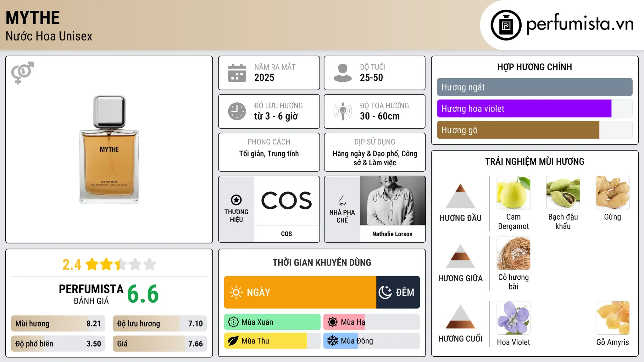Click the Phong Cách label
This screenshot has width=644, height=362.
[x=269, y=142]
